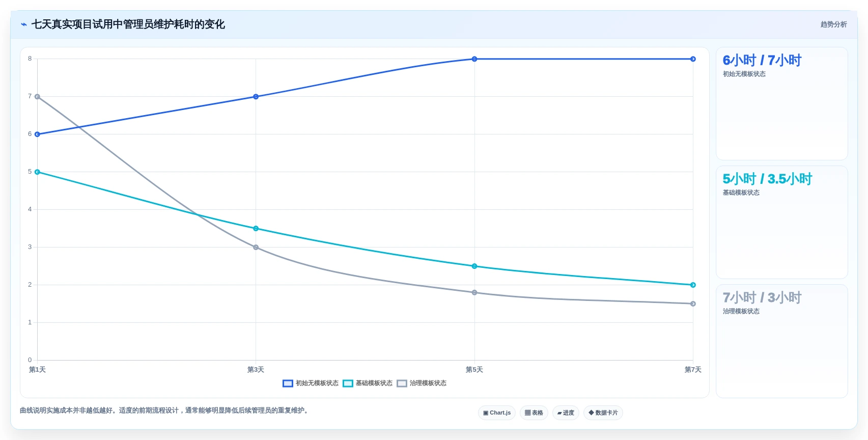This screenshot has width=868, height=440.
Task: Click the Chart.js tag chip
Action: click(497, 413)
